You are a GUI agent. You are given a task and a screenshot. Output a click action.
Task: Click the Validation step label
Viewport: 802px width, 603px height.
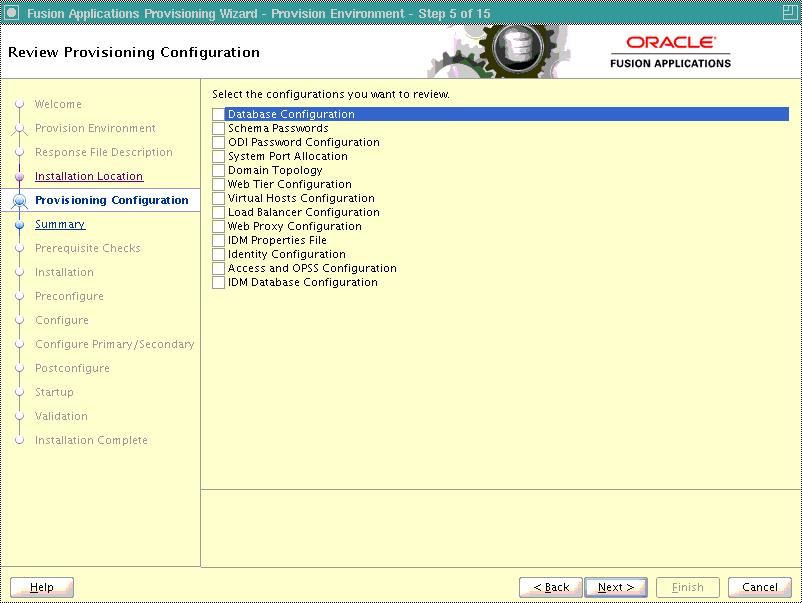coord(61,416)
